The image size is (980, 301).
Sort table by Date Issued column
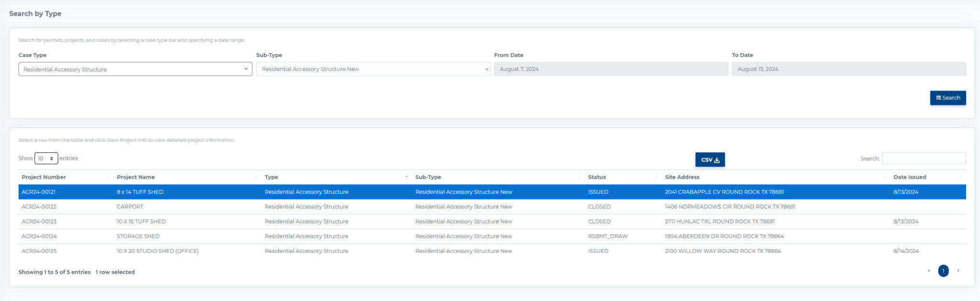(909, 177)
